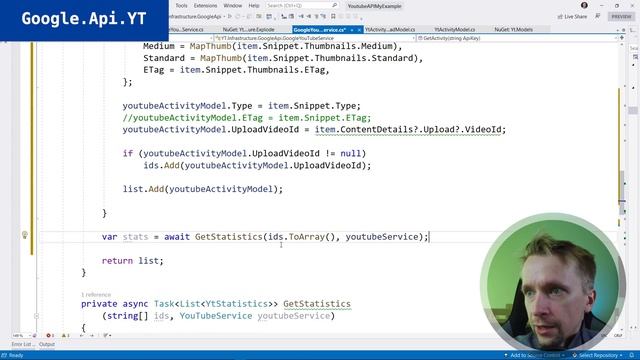640x360 pixels.
Task: Open the user account avatar
Action: click(584, 5)
